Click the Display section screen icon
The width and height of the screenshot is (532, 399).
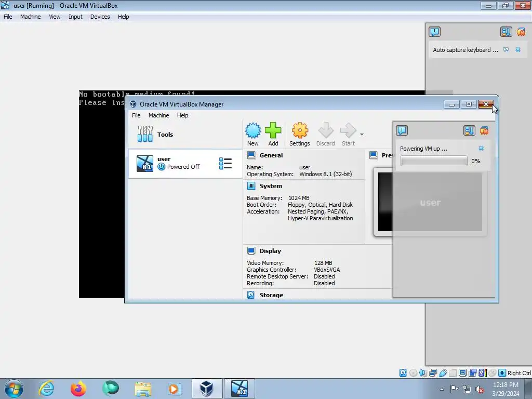click(x=251, y=251)
